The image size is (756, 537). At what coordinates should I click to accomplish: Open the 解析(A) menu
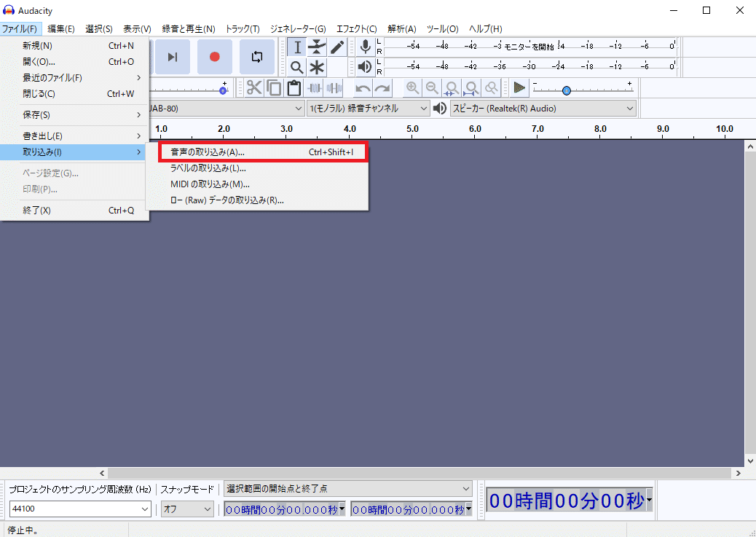point(401,29)
